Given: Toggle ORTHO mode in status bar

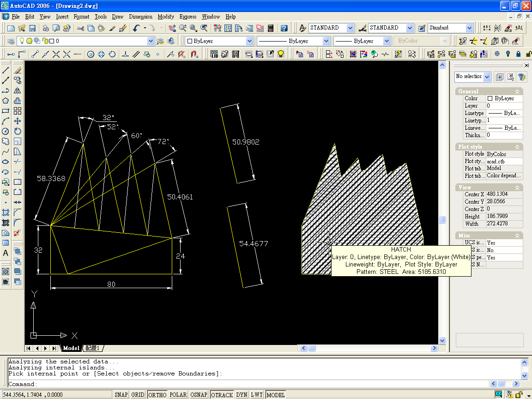Looking at the screenshot, I should point(157,395).
